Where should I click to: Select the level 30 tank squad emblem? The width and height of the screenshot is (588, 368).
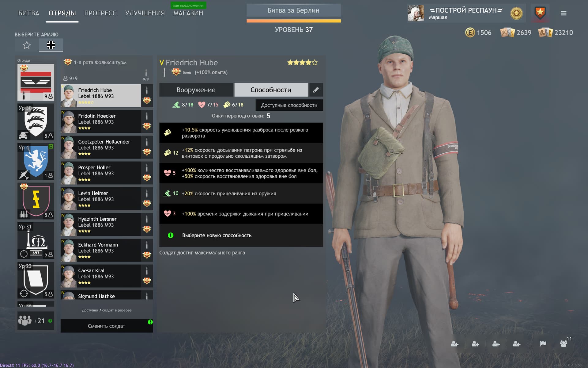36,122
